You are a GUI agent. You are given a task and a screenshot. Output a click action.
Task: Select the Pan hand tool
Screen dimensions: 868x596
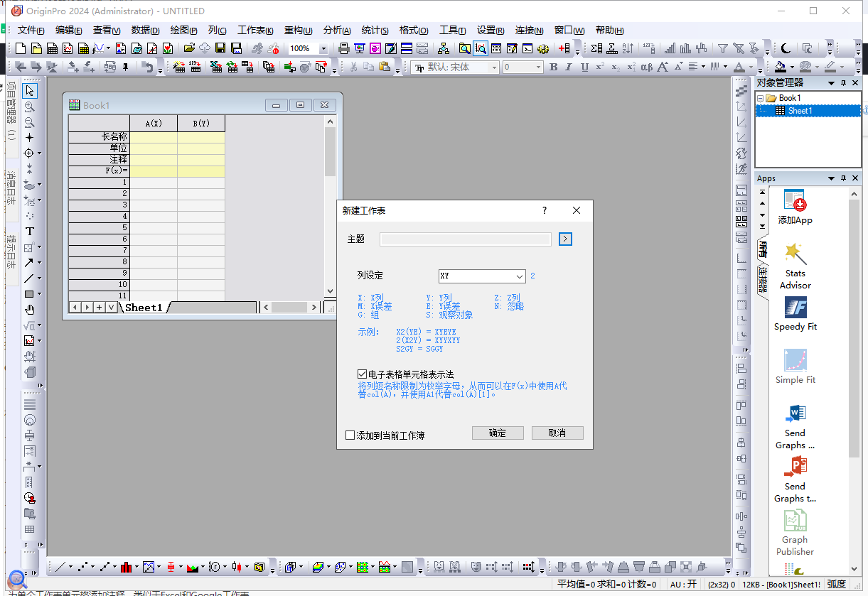coord(30,309)
